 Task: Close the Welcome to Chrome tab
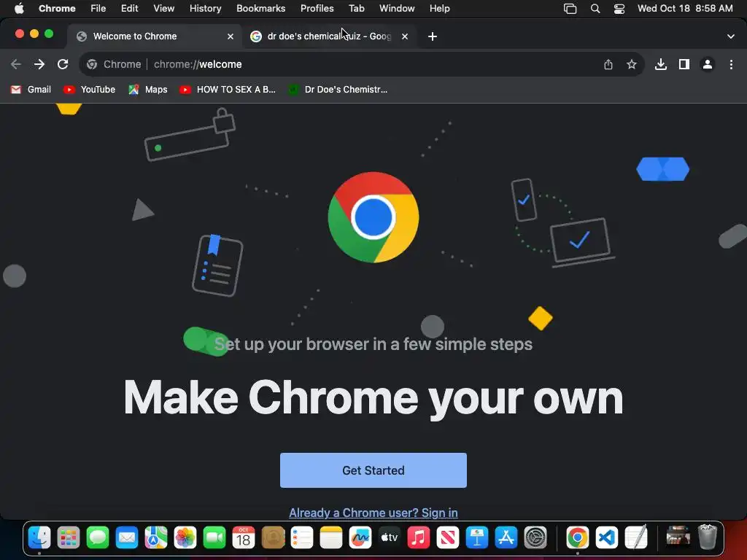[x=231, y=36]
